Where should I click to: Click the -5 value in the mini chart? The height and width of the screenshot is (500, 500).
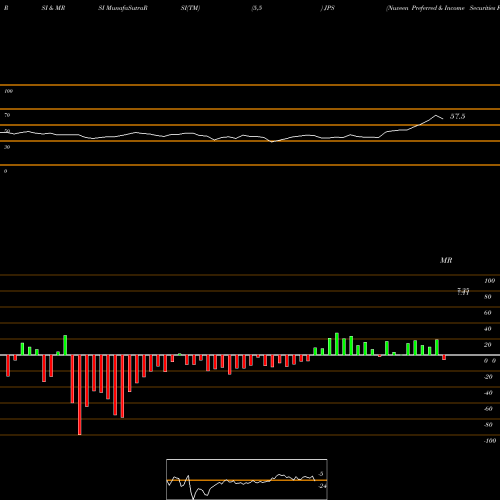pyautogui.click(x=321, y=474)
